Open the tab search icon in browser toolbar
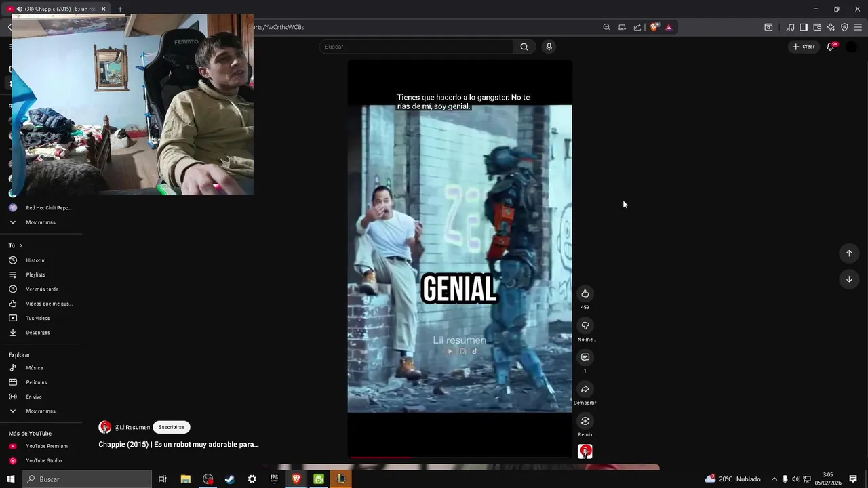The width and height of the screenshot is (868, 488). tap(768, 27)
